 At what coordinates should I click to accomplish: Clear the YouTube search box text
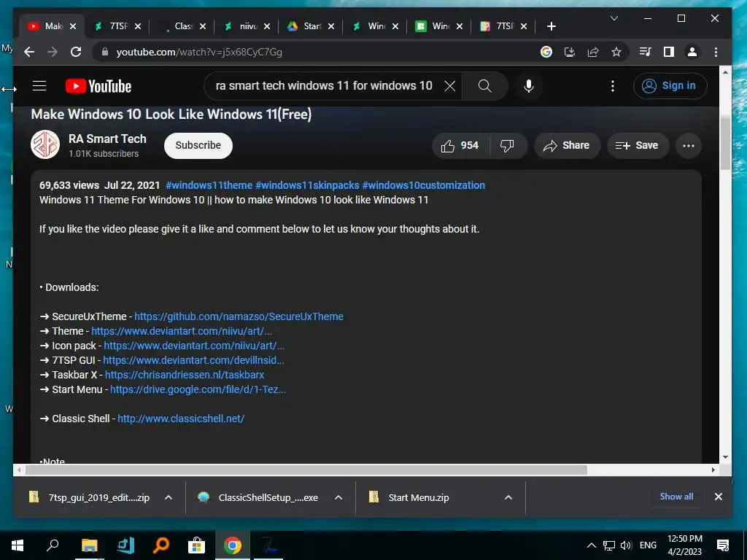(449, 86)
